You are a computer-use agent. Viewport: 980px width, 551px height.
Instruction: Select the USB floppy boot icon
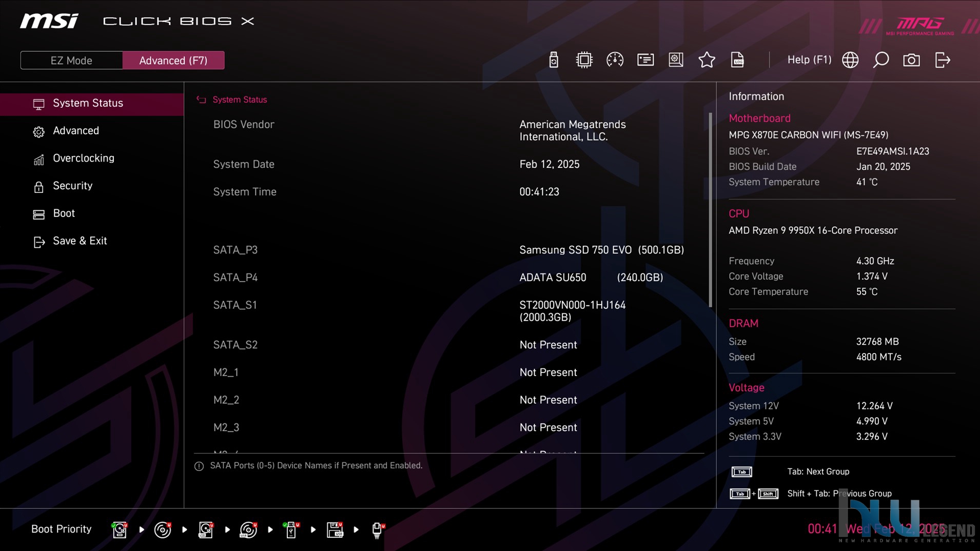coord(335,529)
